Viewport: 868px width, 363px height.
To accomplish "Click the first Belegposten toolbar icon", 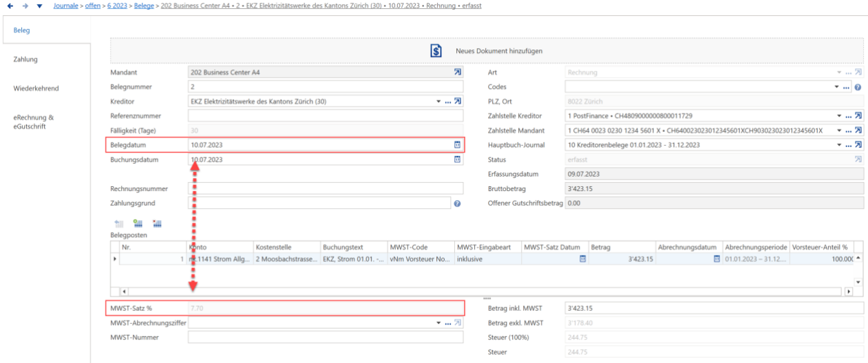I will tap(118, 223).
